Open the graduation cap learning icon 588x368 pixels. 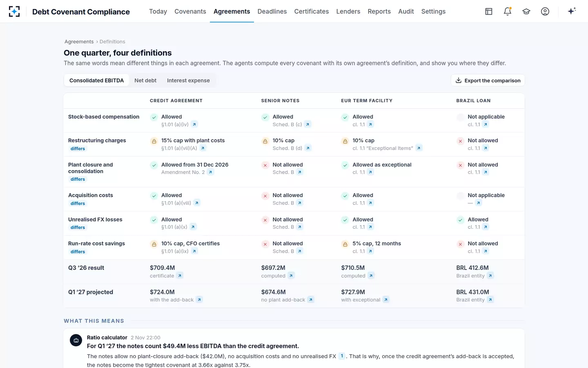click(526, 11)
